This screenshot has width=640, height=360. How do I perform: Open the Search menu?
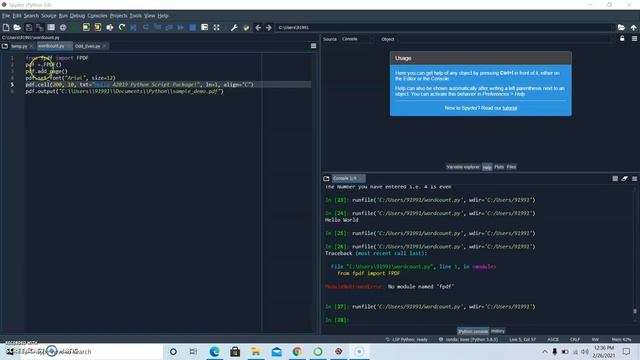pyautogui.click(x=31, y=16)
